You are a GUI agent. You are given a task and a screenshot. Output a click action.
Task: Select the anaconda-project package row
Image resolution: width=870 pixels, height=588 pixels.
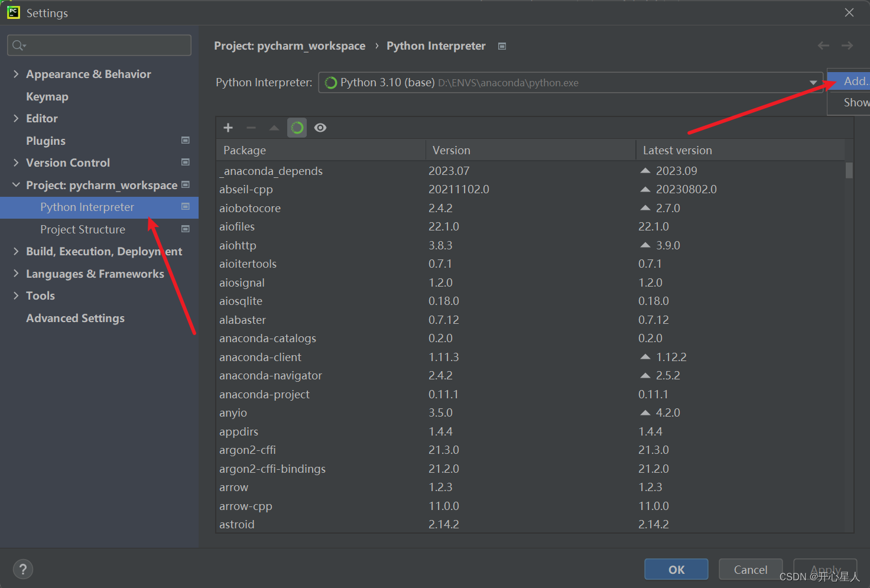tap(531, 394)
